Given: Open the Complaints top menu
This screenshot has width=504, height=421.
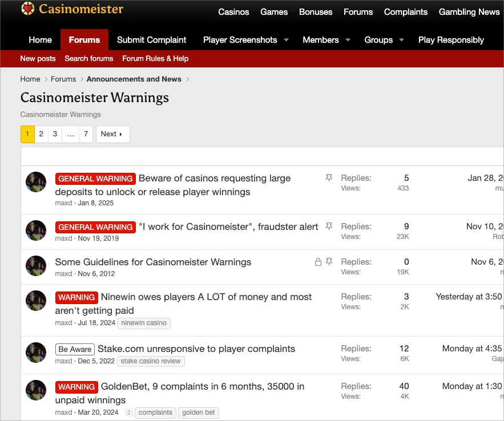Looking at the screenshot, I should [406, 12].
